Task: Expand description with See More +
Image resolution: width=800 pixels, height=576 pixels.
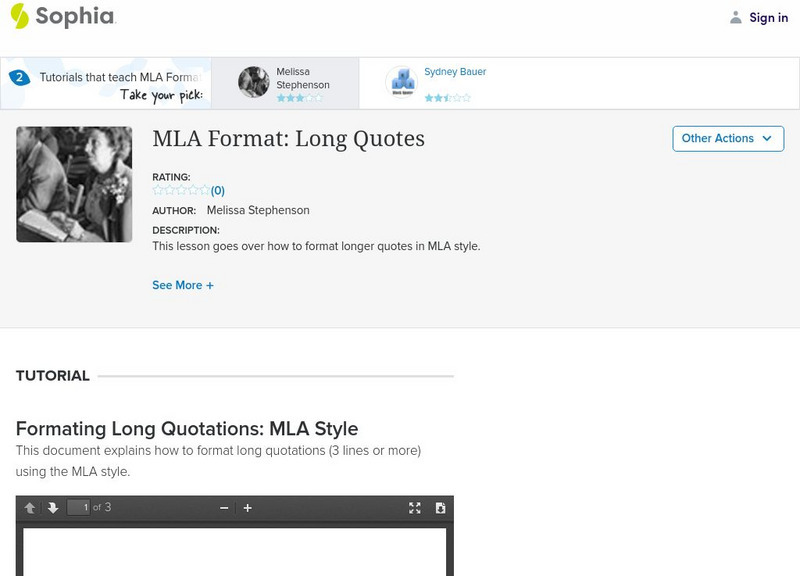Action: point(183,285)
